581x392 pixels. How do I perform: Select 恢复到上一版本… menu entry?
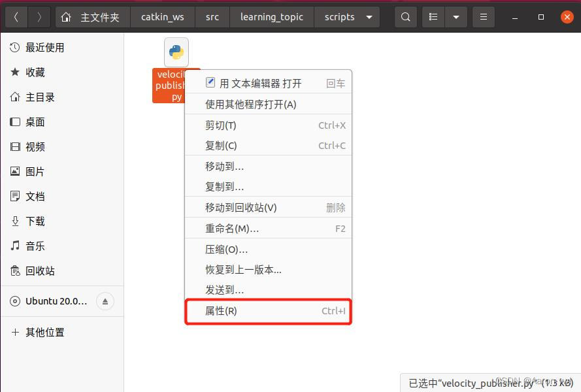(268, 270)
